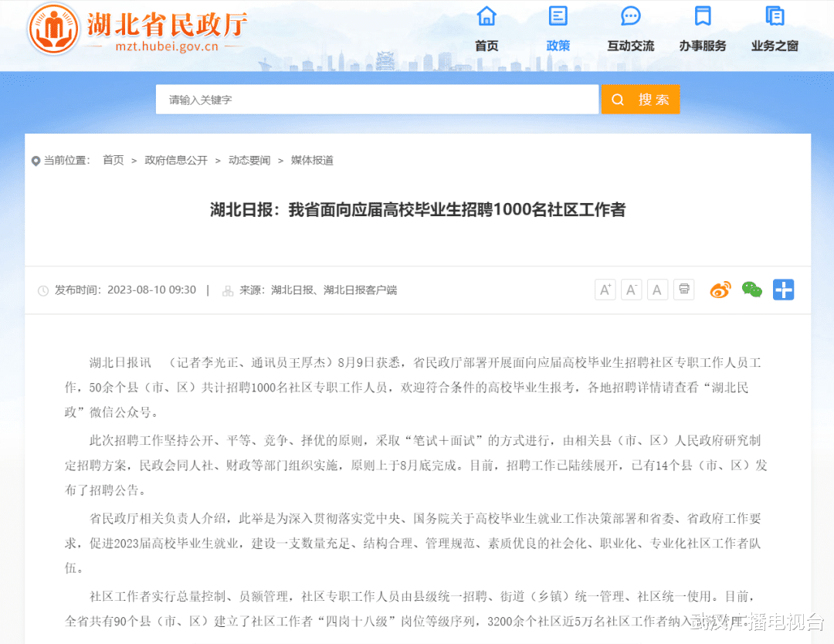Screen dimensions: 834x644
Task: Click the house icon above 首页
Action: (486, 16)
